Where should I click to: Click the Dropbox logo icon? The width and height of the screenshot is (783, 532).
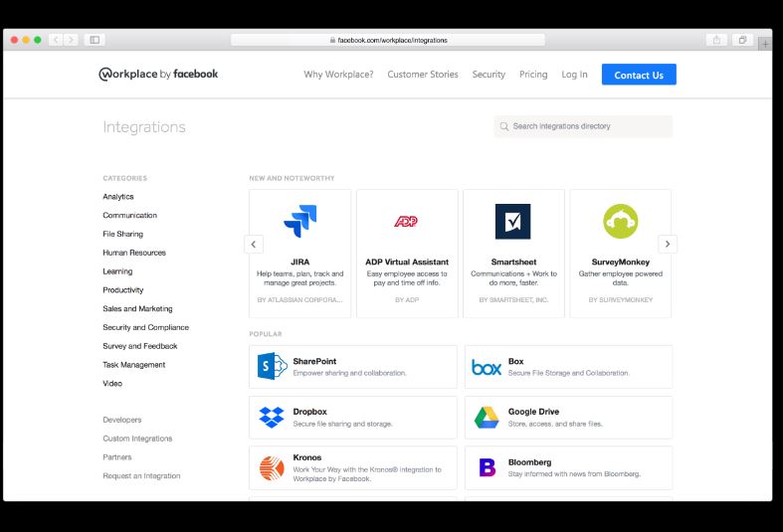[272, 418]
